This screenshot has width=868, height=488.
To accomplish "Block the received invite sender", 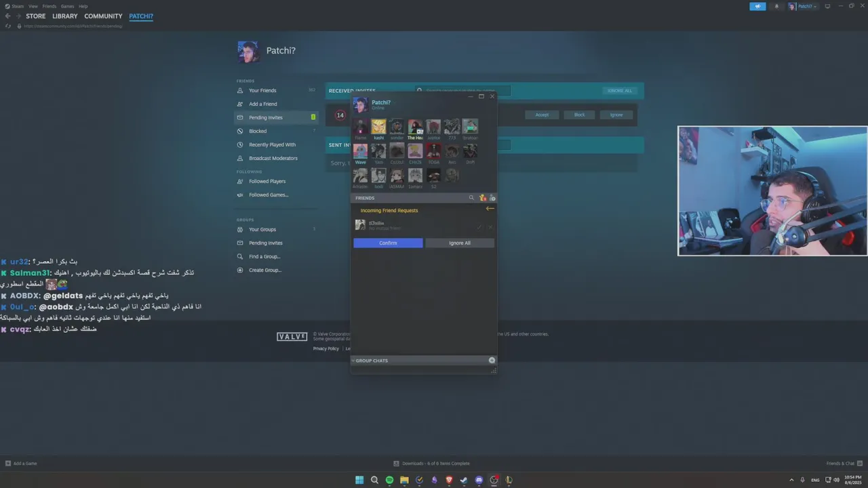I will [579, 115].
